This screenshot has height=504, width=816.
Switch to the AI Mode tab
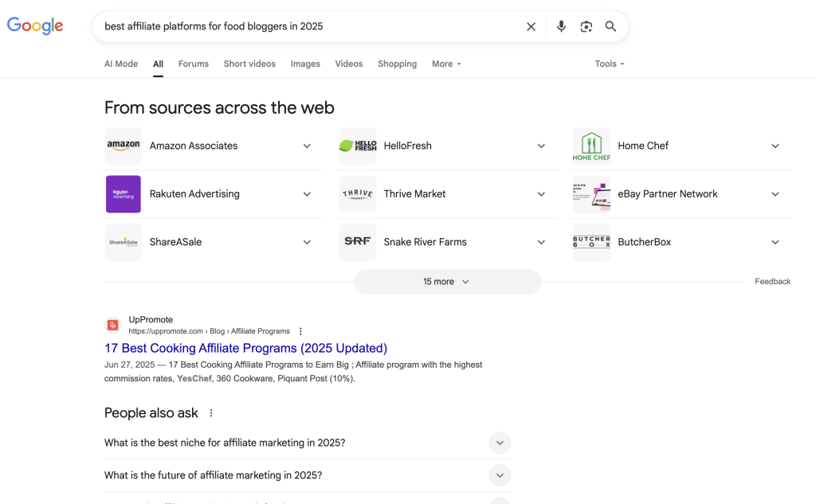click(x=121, y=64)
